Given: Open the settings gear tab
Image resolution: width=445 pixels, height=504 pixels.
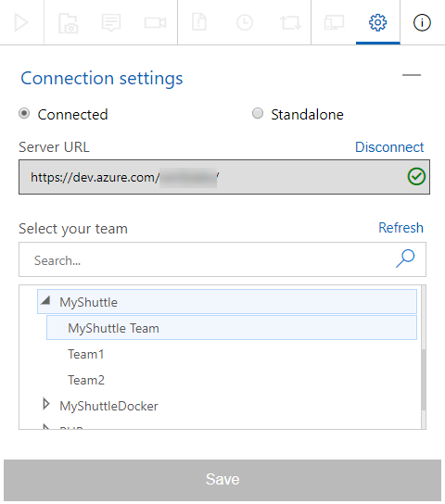Looking at the screenshot, I should (x=378, y=22).
